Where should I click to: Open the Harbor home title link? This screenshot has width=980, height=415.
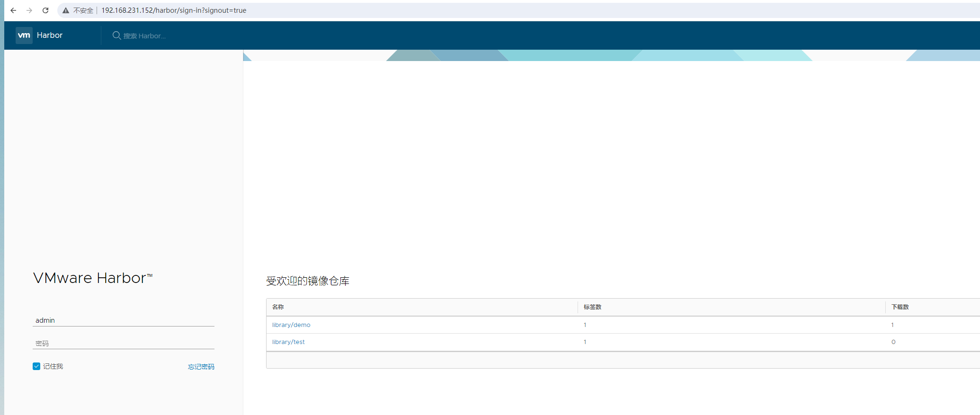pyautogui.click(x=50, y=35)
